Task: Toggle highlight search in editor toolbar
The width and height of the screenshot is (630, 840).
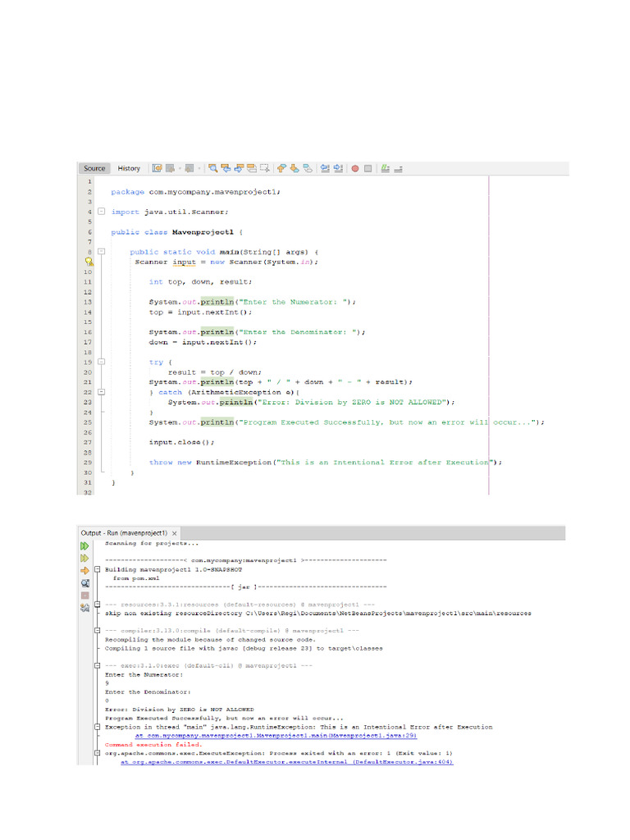Action: 253,168
